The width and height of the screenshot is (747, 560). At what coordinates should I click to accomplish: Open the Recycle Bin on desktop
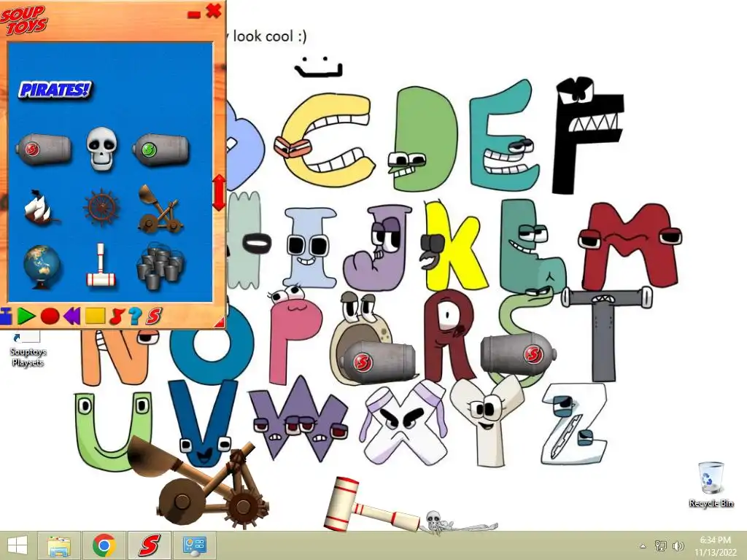711,484
